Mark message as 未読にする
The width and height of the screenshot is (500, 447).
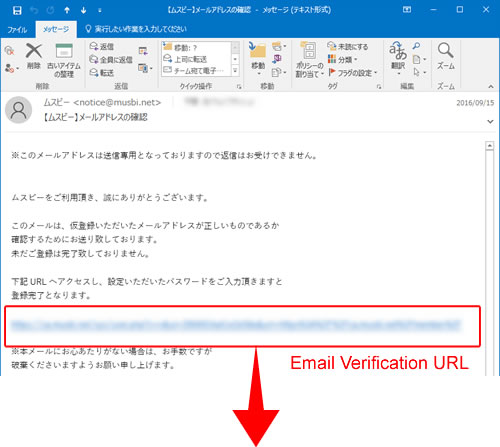[x=348, y=47]
